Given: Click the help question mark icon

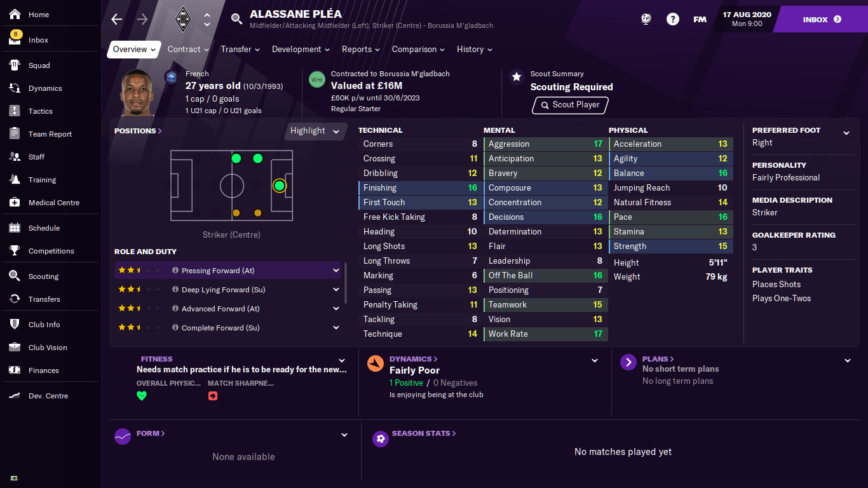Looking at the screenshot, I should (672, 20).
